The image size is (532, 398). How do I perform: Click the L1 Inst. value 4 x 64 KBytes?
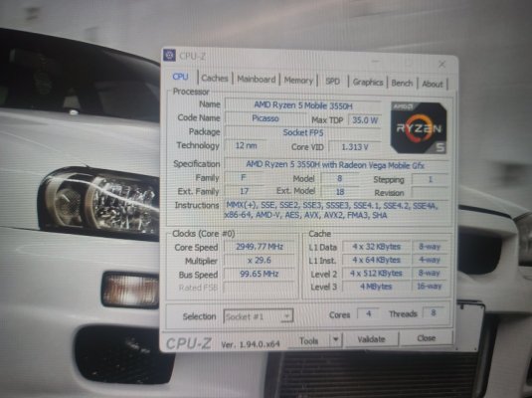click(376, 260)
